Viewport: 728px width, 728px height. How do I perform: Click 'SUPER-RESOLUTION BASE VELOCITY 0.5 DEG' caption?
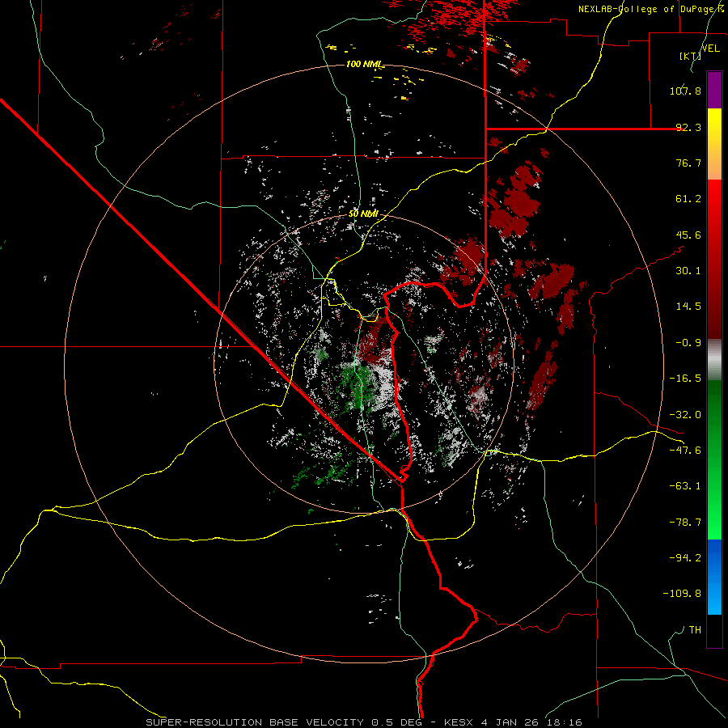(284, 722)
